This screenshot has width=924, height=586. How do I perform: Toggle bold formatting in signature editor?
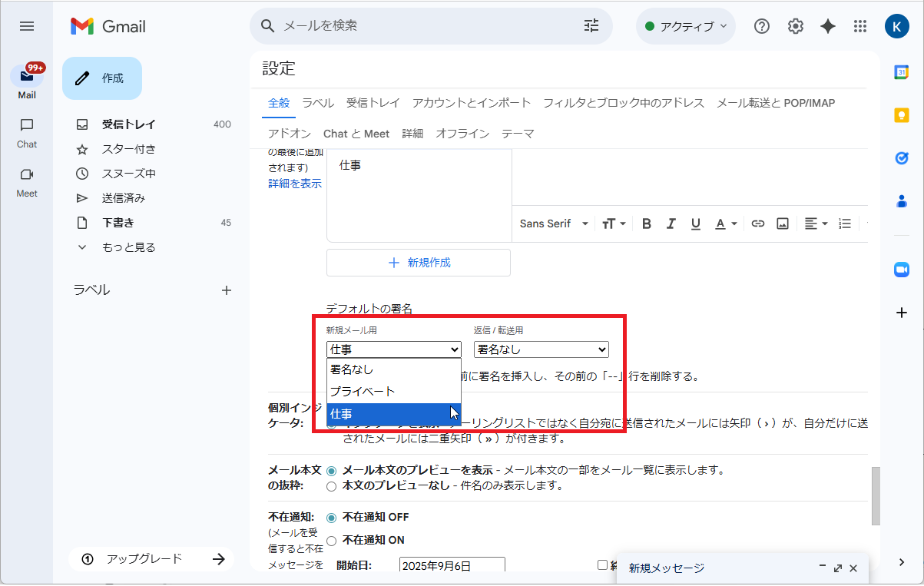646,223
